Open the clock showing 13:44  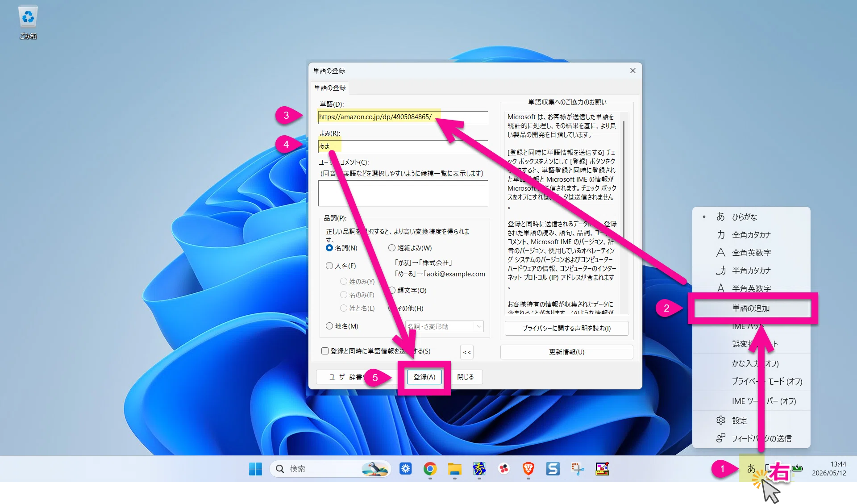(829, 469)
